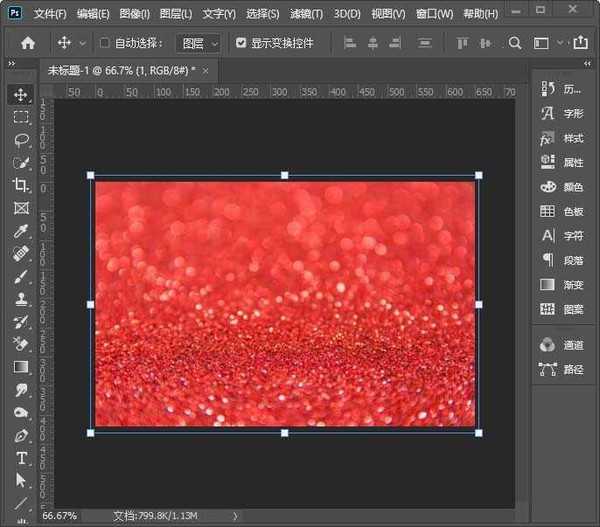Open the 图像(I) menu

[x=134, y=14]
